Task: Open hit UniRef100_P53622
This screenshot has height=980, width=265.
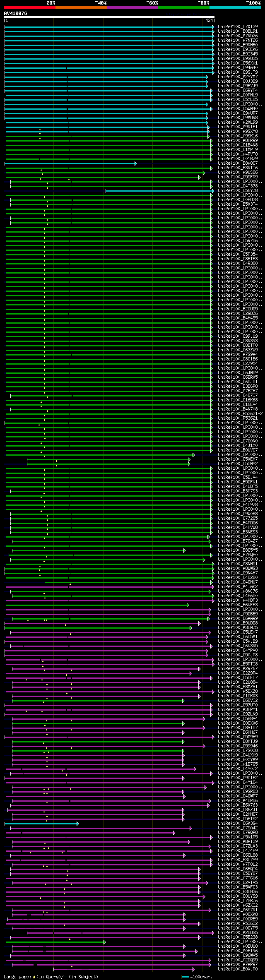Action: click(238, 923)
